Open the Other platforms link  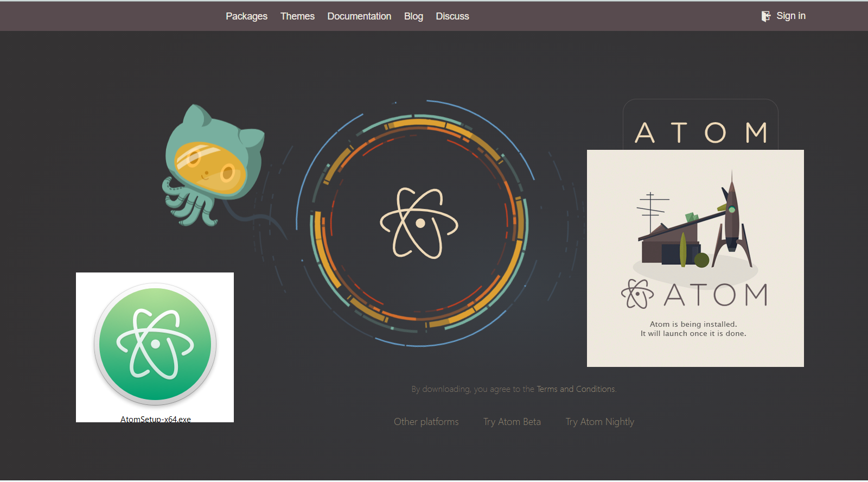[426, 422]
